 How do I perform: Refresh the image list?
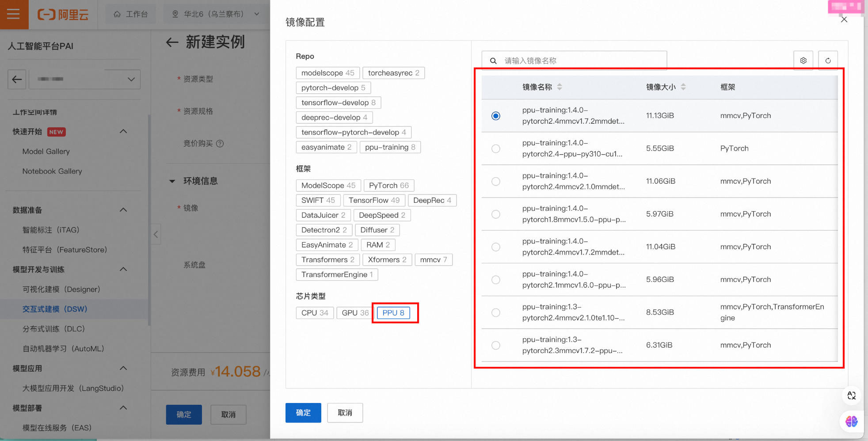pyautogui.click(x=828, y=61)
